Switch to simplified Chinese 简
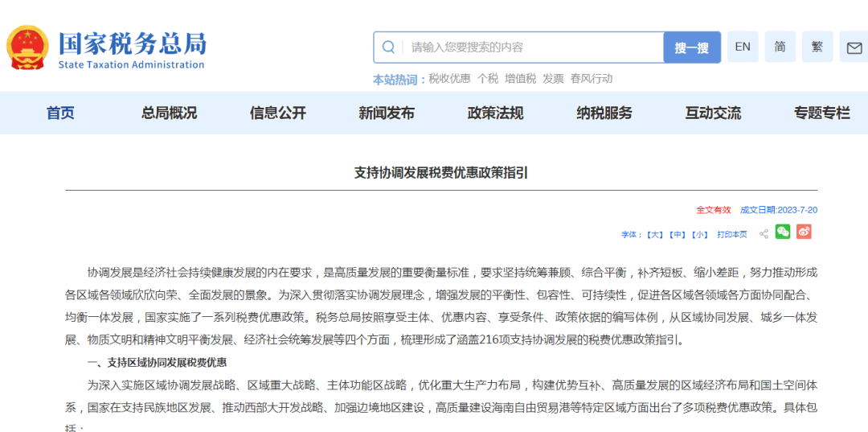The width and height of the screenshot is (868, 432). point(780,47)
